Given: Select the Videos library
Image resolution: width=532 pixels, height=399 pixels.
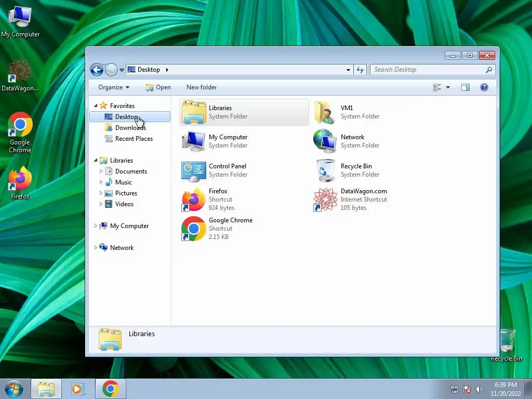Looking at the screenshot, I should point(124,204).
